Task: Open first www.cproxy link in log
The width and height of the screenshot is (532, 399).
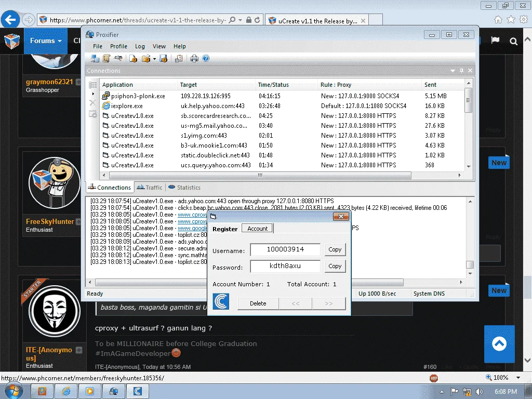Action: [x=192, y=215]
